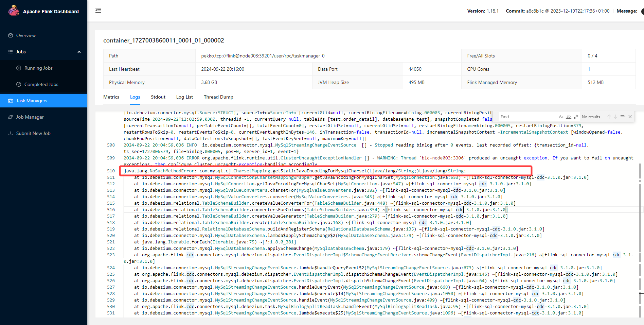644x325 pixels.
Task: Click the Task Managers schedule icon
Action: coord(11,101)
